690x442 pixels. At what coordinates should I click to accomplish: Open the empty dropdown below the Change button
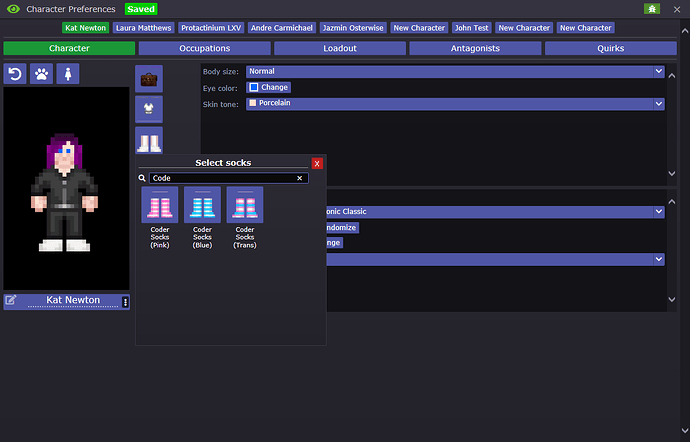click(495, 259)
